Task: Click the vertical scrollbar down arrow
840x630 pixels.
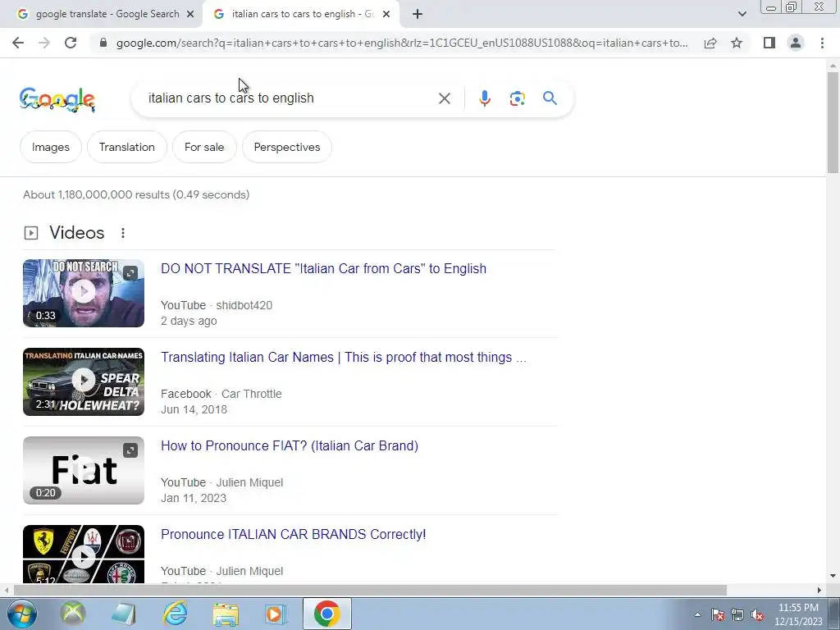Action: coord(833,577)
